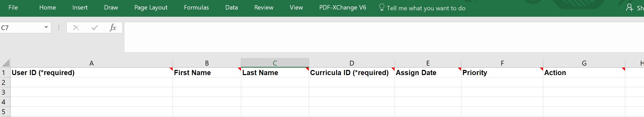Click the Cancel X icon in formula bar

coord(76,28)
